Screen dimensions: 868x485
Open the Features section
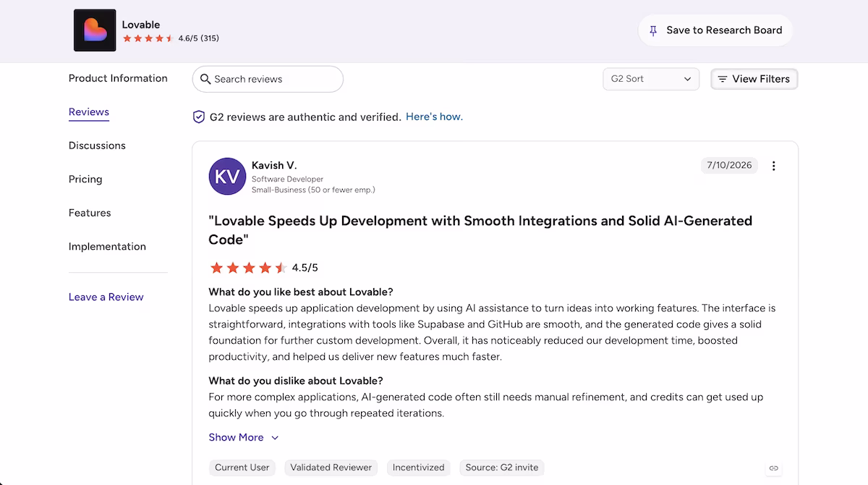90,213
